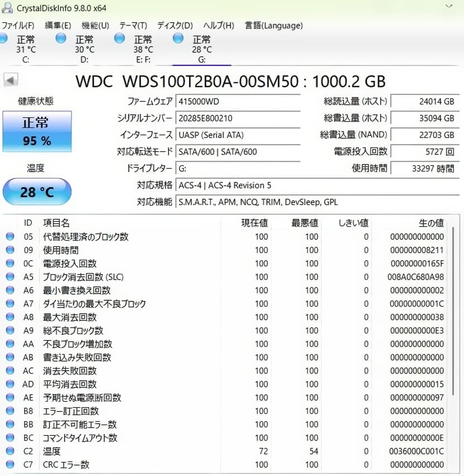
Task: Click the status orb for attribute C7
Action: [x=10, y=464]
